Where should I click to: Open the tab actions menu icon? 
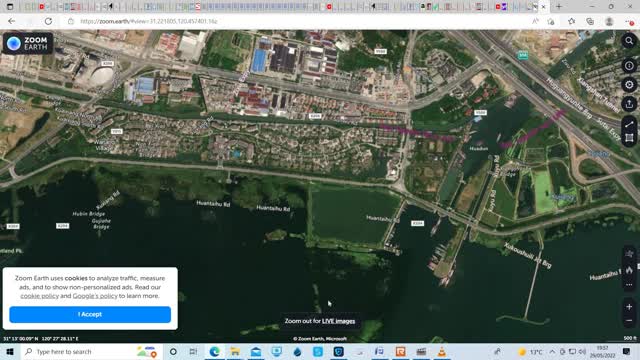(x=10, y=7)
